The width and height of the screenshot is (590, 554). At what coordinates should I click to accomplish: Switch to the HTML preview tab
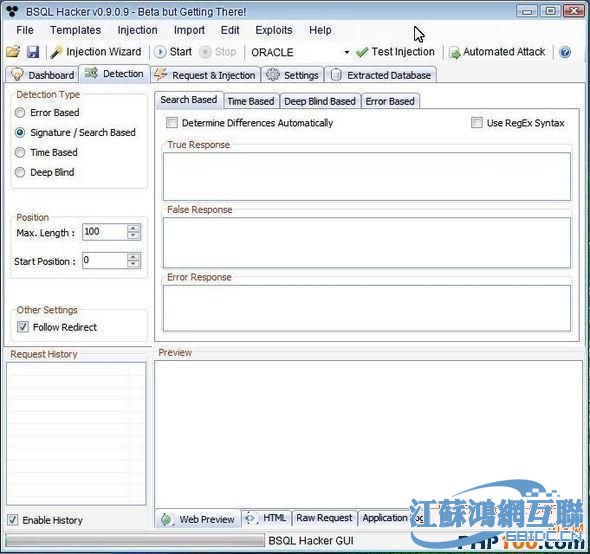tap(266, 518)
